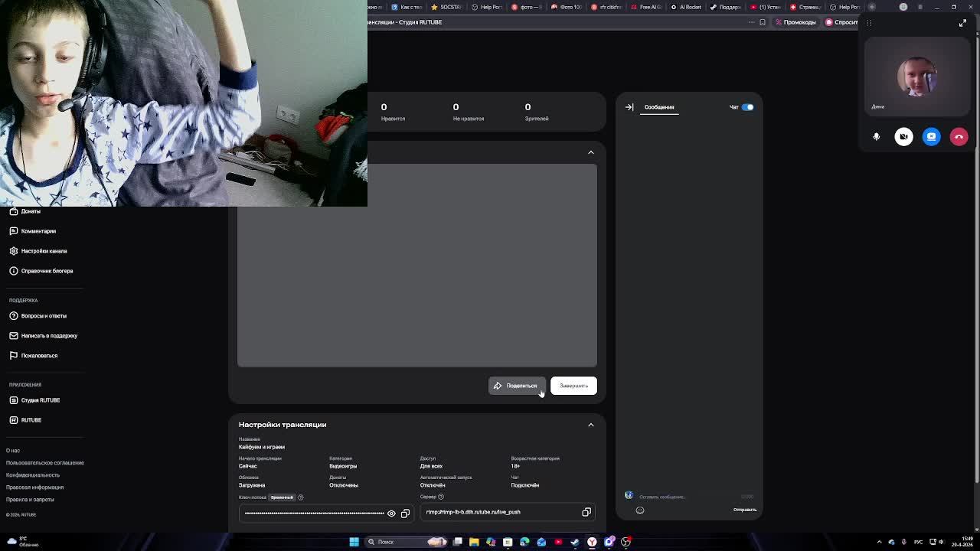Collapse the Настройки трансляции section

tap(591, 425)
